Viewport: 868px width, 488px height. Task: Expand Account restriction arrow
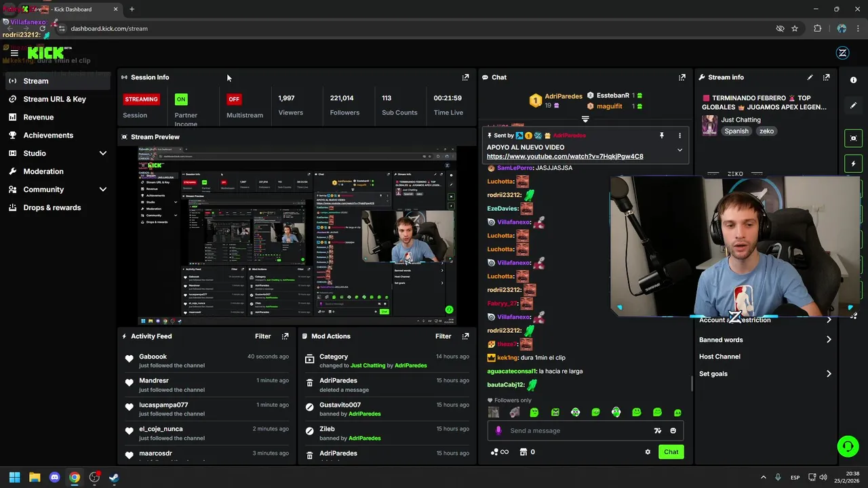tap(829, 320)
